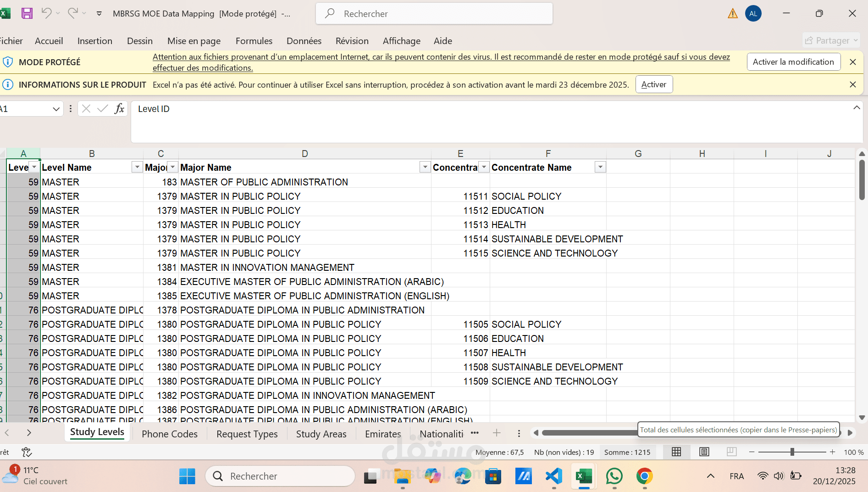Open the warning triangle alert icon
Viewport: 868px width, 492px height.
733,14
